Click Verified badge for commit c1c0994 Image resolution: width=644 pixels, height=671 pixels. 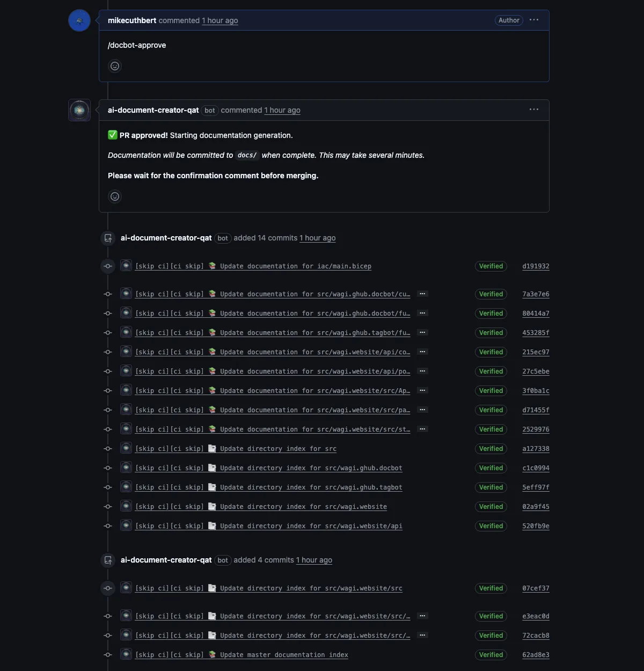(x=491, y=468)
